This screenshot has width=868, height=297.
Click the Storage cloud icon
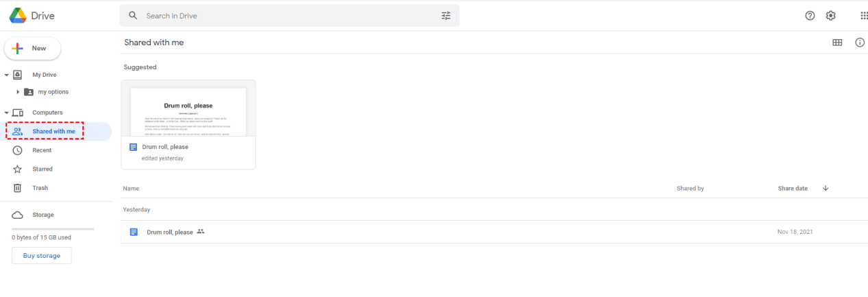pos(18,215)
